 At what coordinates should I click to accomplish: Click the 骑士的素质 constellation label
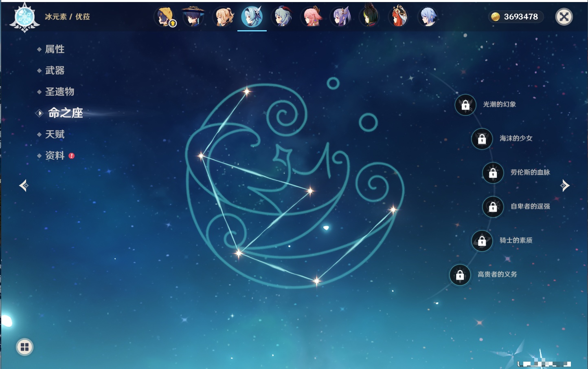[x=516, y=241]
